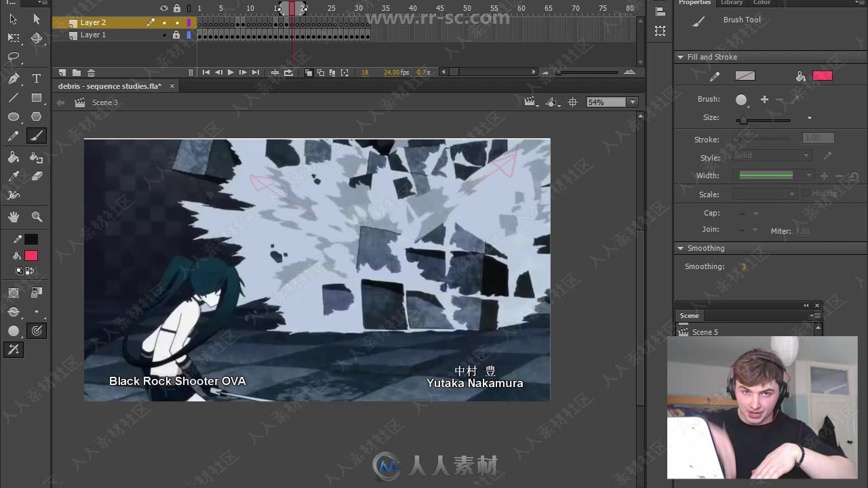The height and width of the screenshot is (488, 868).
Task: Pick the Eyedropper tool
Action: 14,176
